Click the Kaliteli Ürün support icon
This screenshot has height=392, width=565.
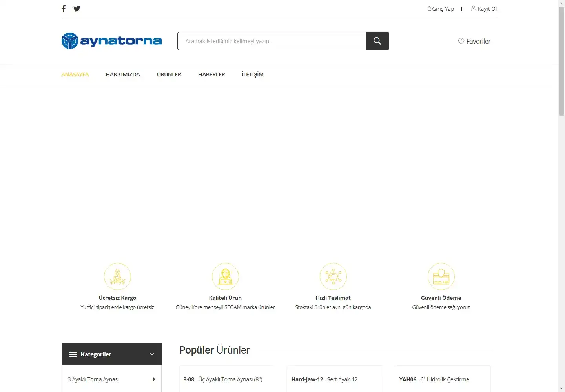click(x=225, y=276)
